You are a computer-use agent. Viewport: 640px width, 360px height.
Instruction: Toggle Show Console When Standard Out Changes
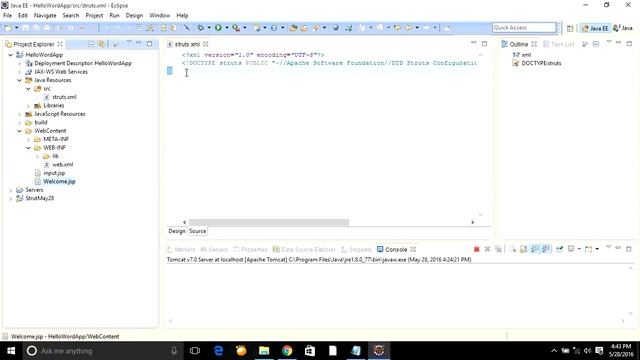pyautogui.click(x=535, y=249)
